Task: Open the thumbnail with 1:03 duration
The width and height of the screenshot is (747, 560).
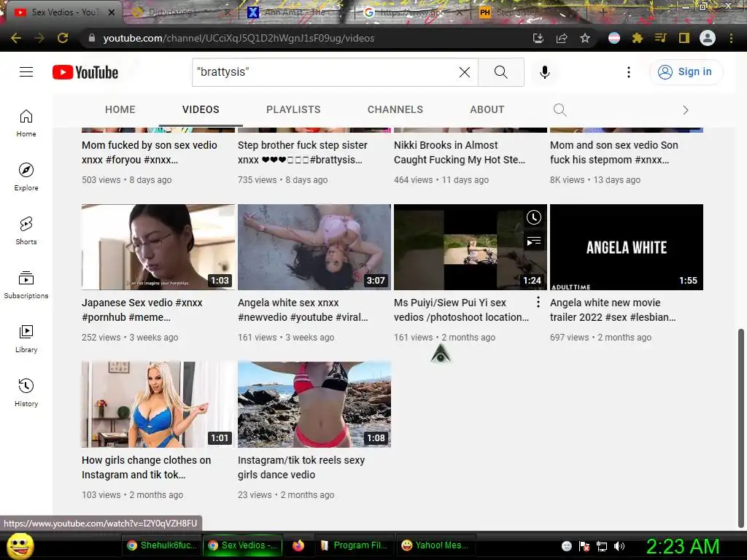Action: coord(158,247)
